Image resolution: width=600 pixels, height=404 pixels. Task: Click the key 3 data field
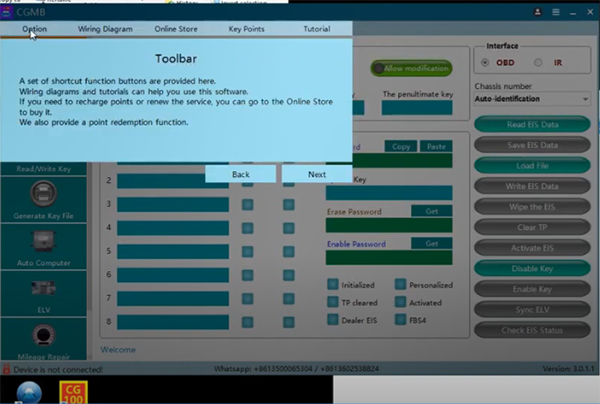[172, 204]
